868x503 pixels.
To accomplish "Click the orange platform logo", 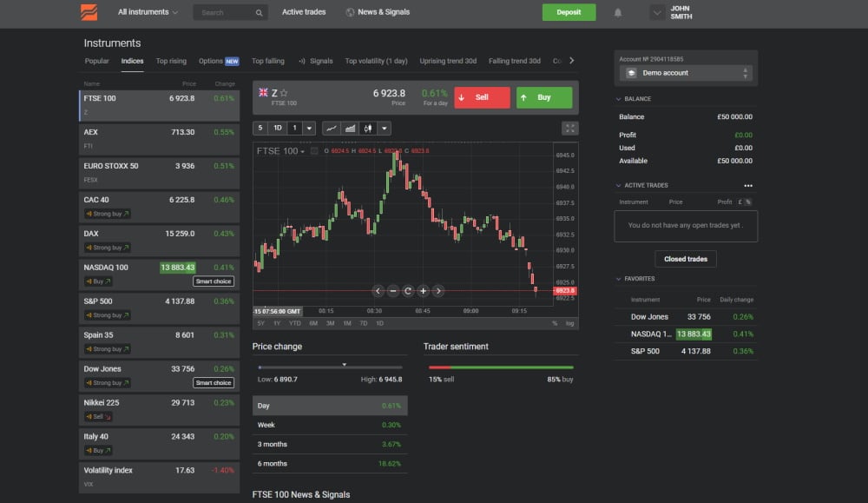I will 89,12.
